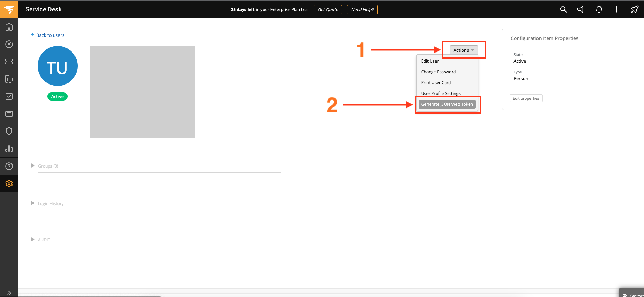
Task: Open the SolarWinds logo home
Action: click(x=9, y=9)
